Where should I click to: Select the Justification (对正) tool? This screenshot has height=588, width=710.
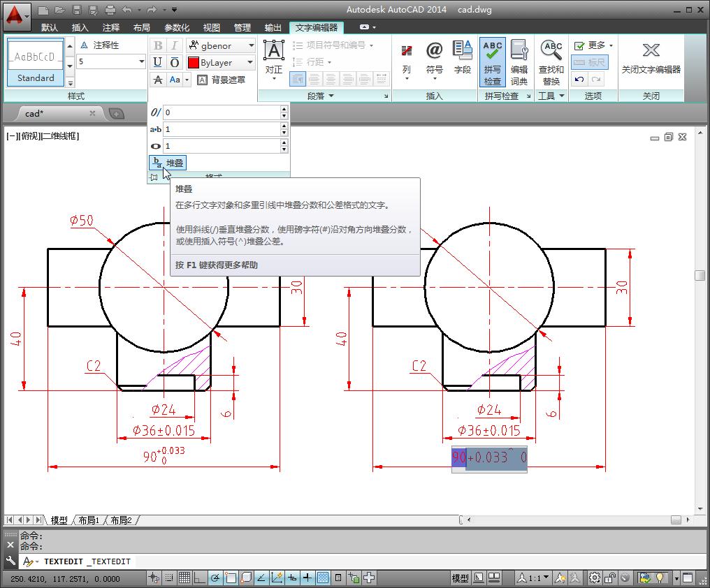tap(273, 56)
